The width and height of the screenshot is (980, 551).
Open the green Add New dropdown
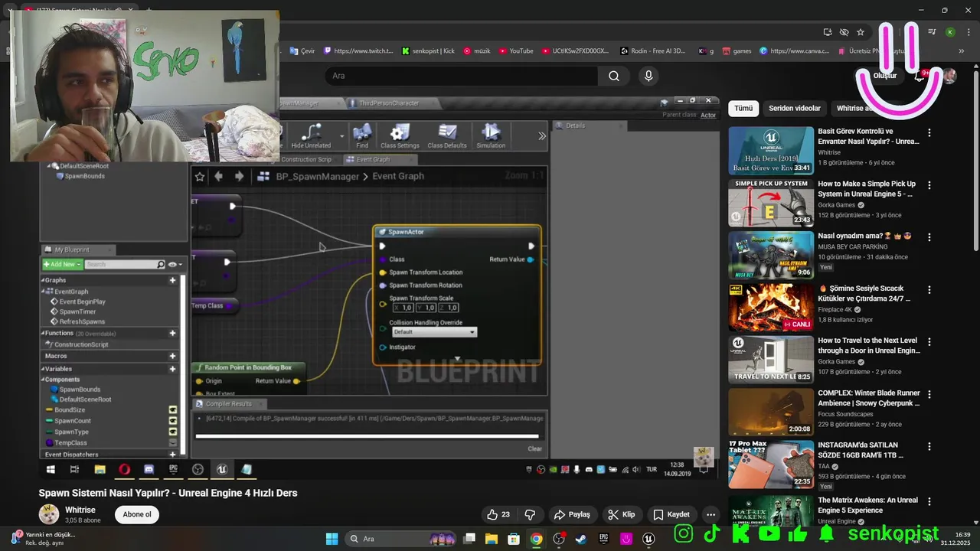pos(62,264)
